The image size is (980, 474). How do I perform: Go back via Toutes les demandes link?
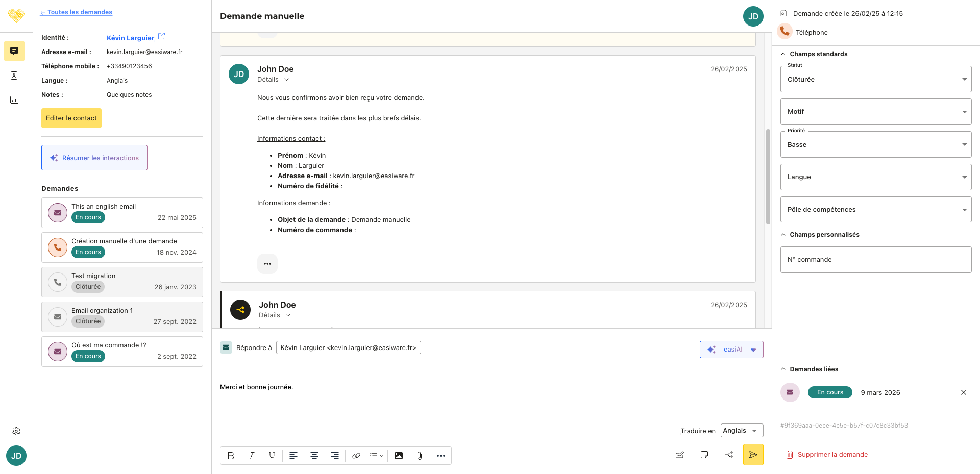(x=80, y=12)
